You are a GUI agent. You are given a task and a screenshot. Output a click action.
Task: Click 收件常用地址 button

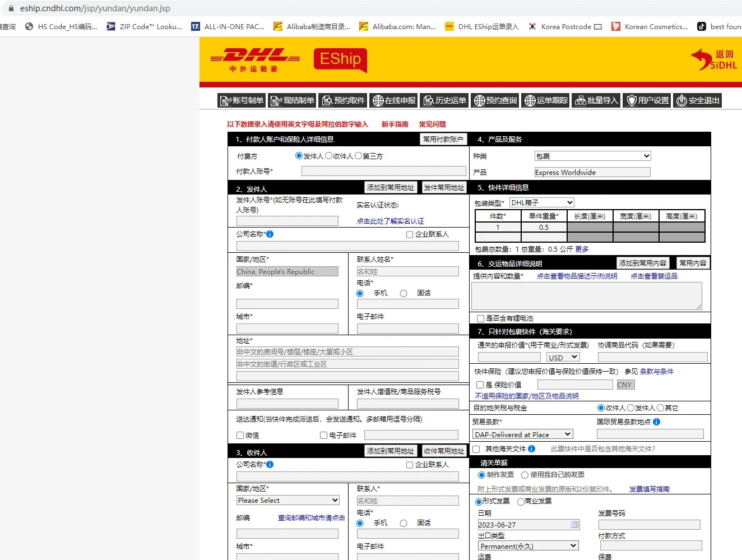coord(444,451)
